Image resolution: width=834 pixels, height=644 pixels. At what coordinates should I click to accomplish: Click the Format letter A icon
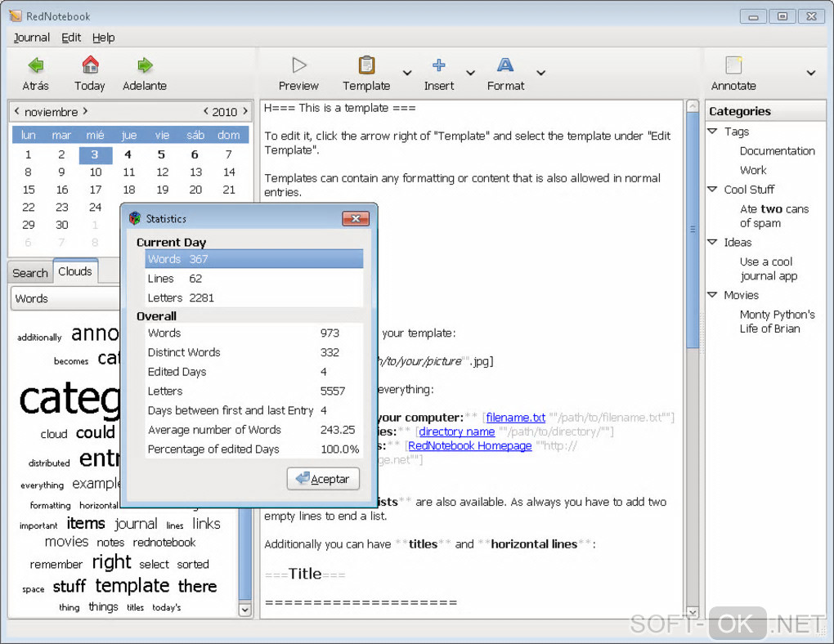505,65
